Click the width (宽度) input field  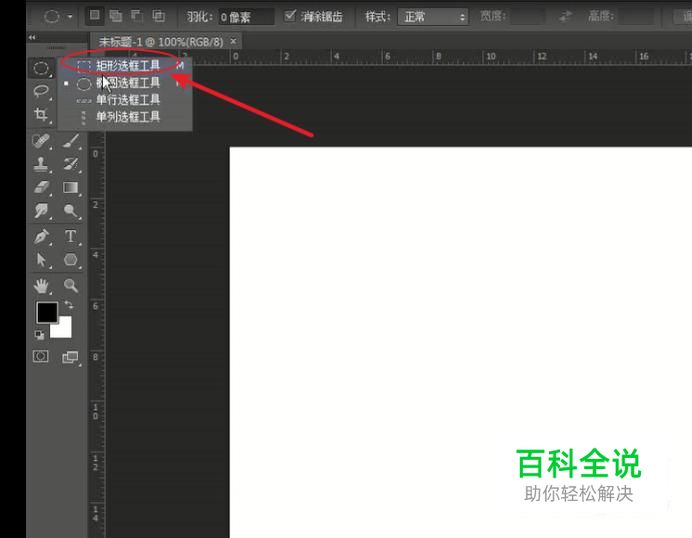(528, 17)
